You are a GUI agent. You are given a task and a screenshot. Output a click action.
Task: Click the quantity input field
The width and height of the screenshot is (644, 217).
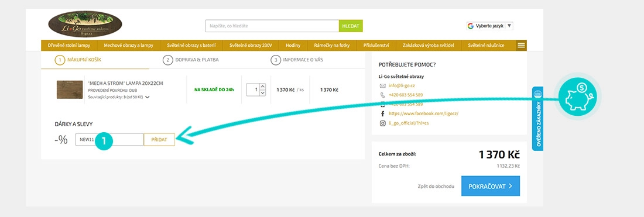point(253,89)
